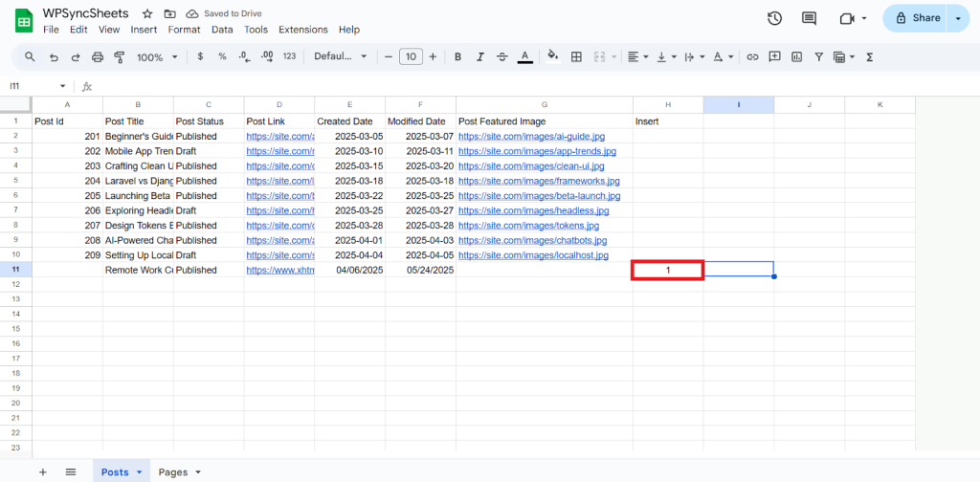The image size is (980, 482).
Task: Open filter views dropdown
Action: tap(844, 56)
